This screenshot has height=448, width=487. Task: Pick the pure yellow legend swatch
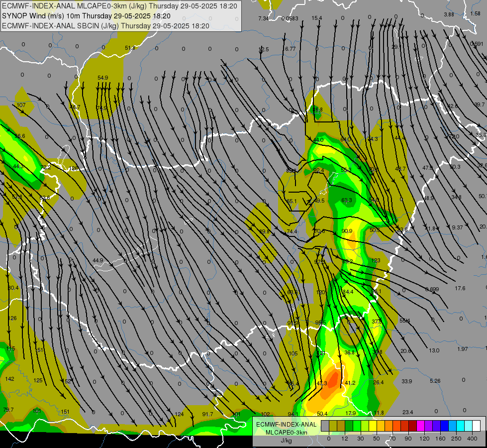(x=373, y=426)
